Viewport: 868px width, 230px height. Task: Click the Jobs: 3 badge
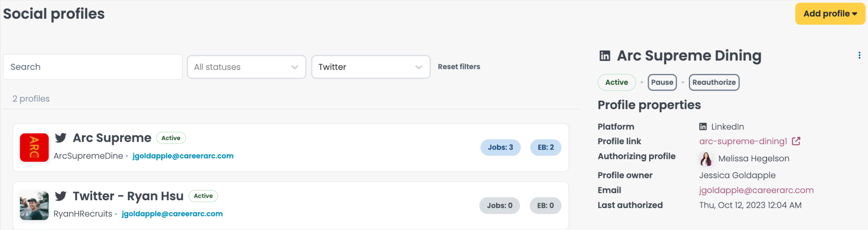[500, 147]
